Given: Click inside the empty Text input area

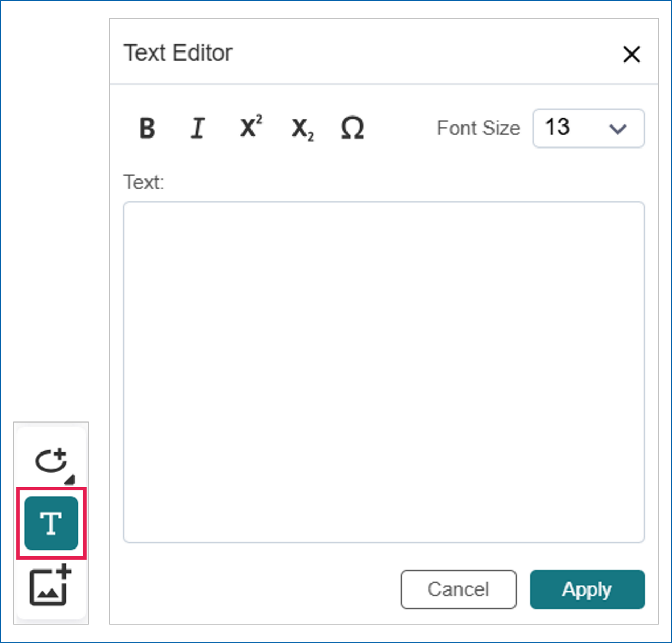Looking at the screenshot, I should tap(384, 372).
